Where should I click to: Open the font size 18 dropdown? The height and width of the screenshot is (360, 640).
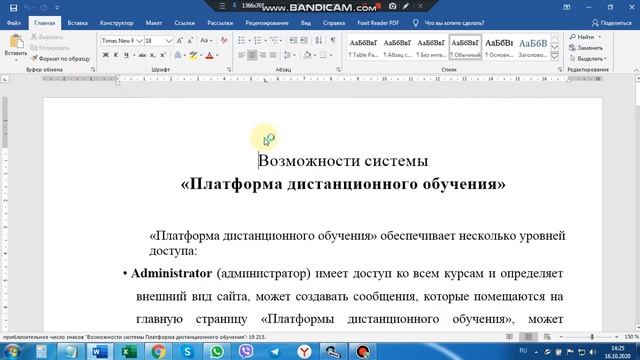pos(169,41)
